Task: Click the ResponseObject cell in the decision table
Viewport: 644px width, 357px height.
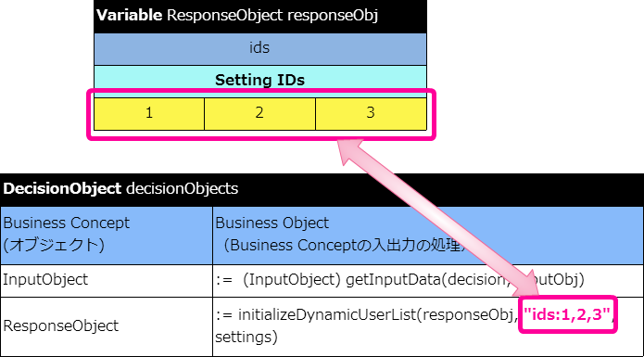Action: coord(107,326)
